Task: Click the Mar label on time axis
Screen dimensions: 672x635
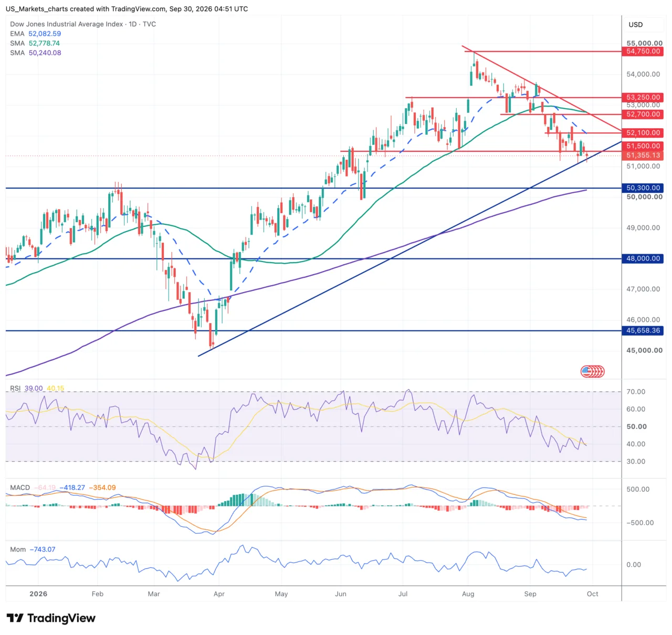Action: pos(154,594)
